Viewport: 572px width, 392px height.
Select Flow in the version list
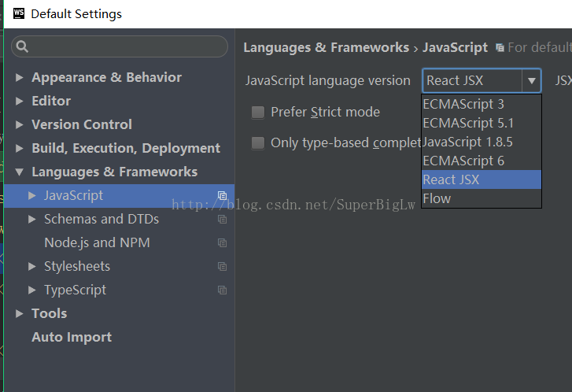pyautogui.click(x=482, y=198)
